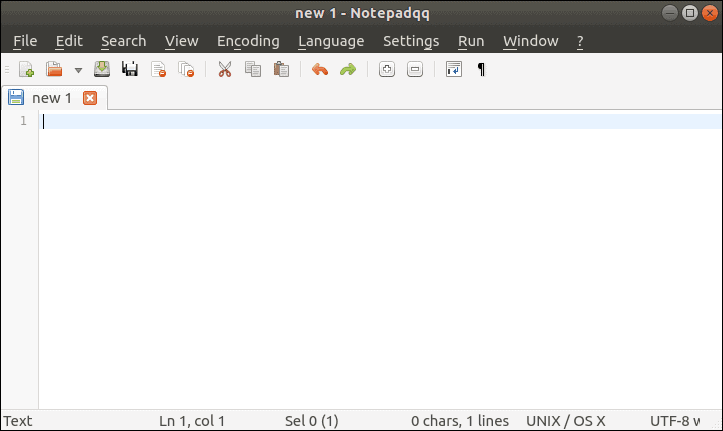Image resolution: width=723 pixels, height=431 pixels.
Task: Open the Edit menu
Action: point(69,41)
